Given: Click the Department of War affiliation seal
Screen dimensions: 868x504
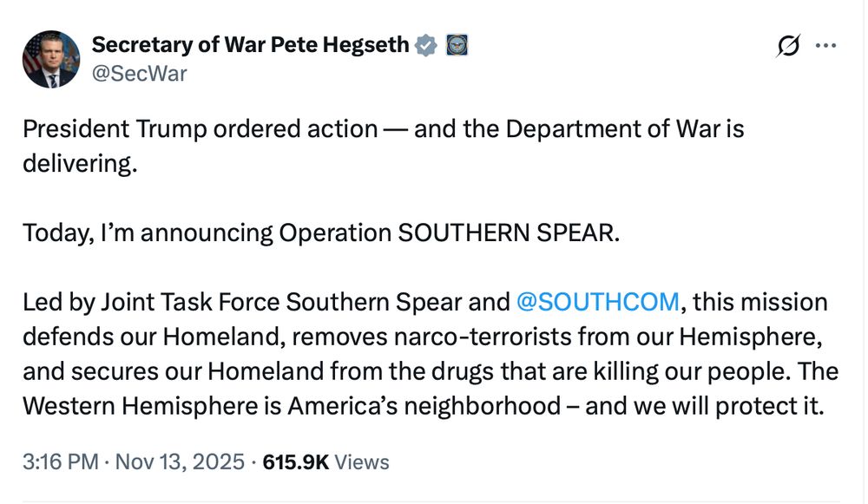Looking at the screenshot, I should click(x=457, y=45).
